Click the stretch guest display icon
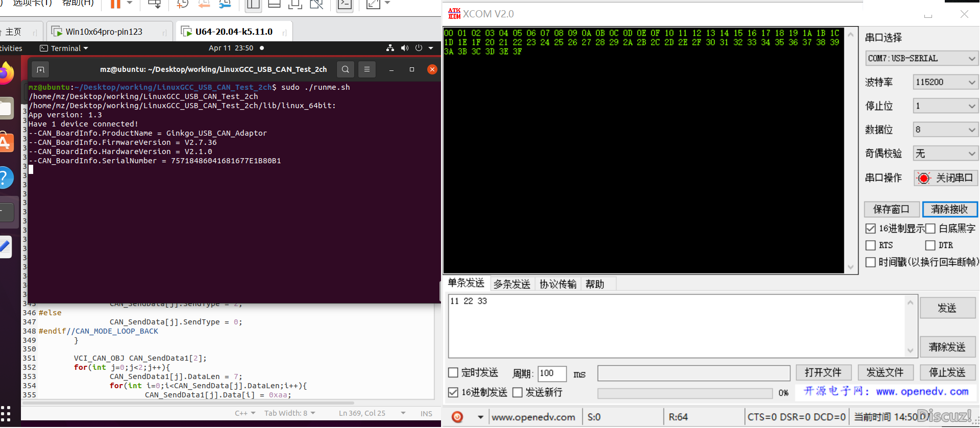The width and height of the screenshot is (980, 428). point(374,4)
